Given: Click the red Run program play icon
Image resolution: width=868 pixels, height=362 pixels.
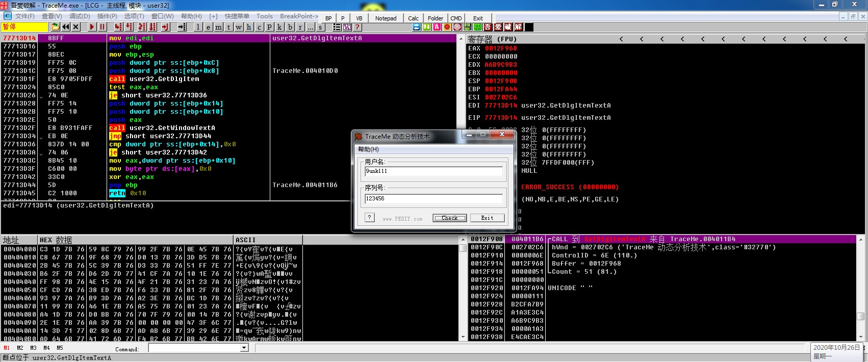Looking at the screenshot, I should [x=92, y=27].
